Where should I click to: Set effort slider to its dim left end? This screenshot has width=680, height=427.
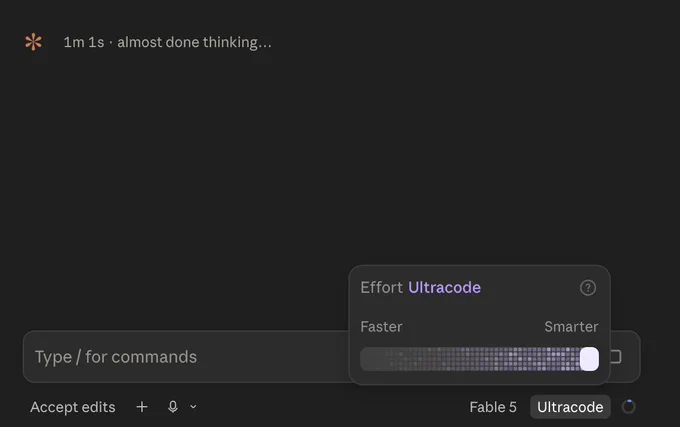pyautogui.click(x=368, y=359)
